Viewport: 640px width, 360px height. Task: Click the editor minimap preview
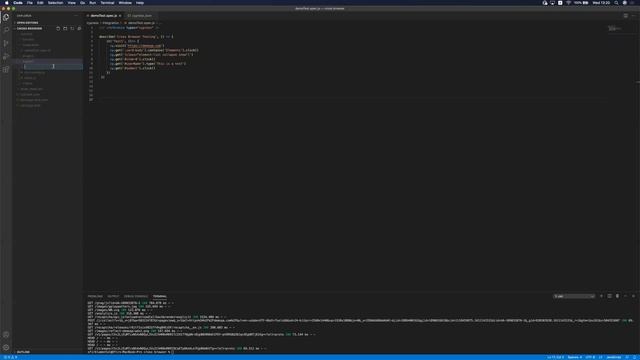point(615,29)
